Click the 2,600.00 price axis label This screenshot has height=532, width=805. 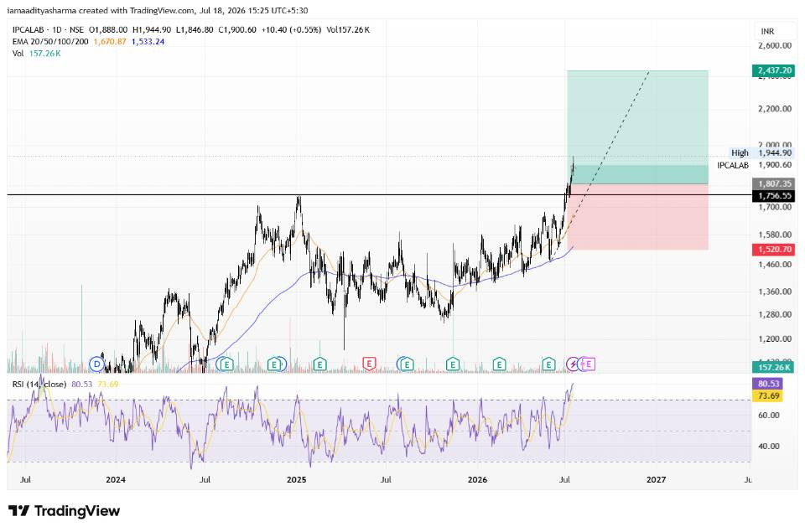(775, 45)
